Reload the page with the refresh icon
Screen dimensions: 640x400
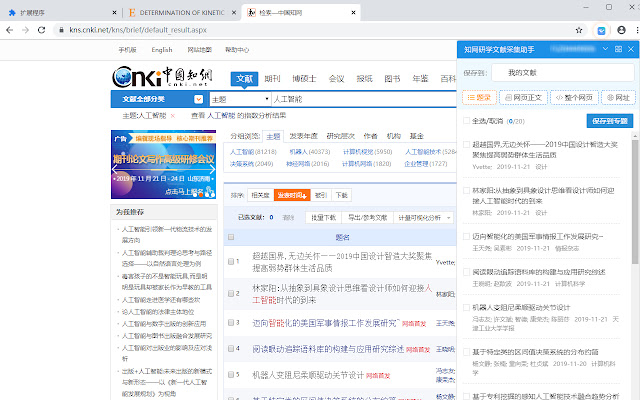click(x=50, y=31)
